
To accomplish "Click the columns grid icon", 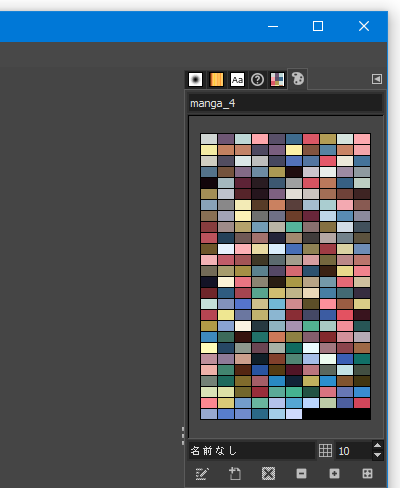I will 325,450.
